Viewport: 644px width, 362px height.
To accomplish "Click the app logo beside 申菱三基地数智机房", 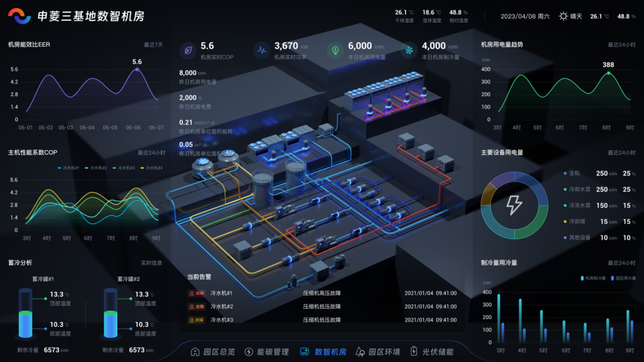I will coord(19,16).
